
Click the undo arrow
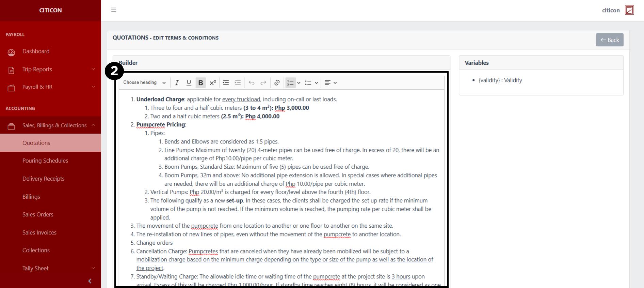252,83
